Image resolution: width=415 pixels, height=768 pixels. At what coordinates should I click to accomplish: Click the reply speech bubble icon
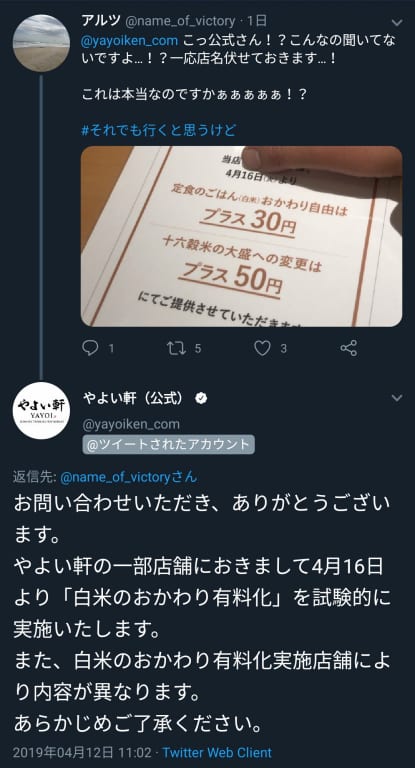pyautogui.click(x=90, y=348)
